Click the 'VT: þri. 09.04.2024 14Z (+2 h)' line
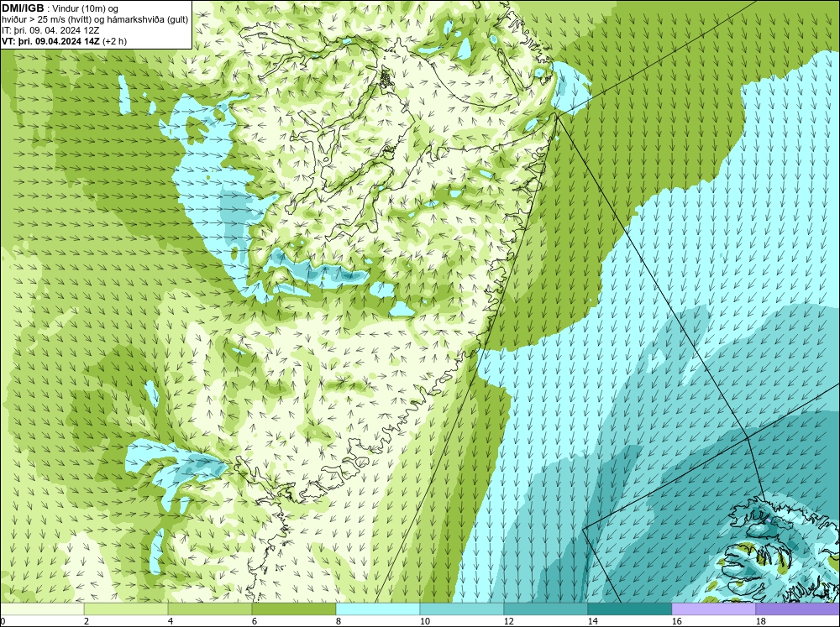 [x=65, y=41]
